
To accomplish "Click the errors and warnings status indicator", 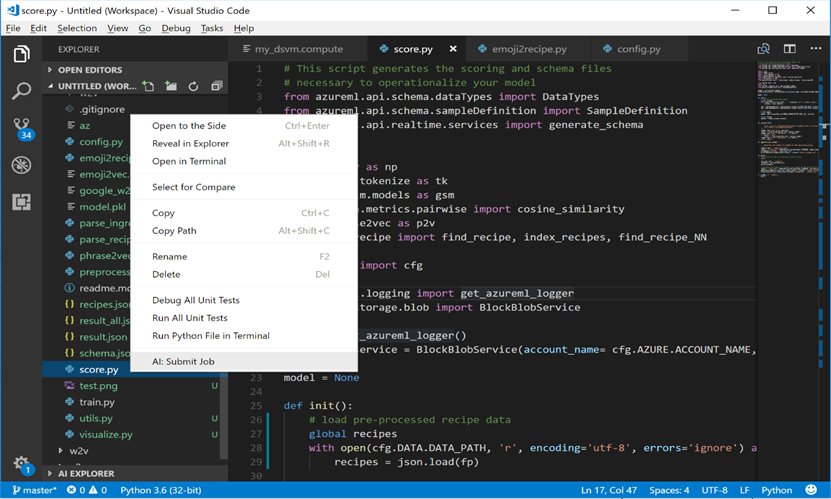I will point(87,490).
